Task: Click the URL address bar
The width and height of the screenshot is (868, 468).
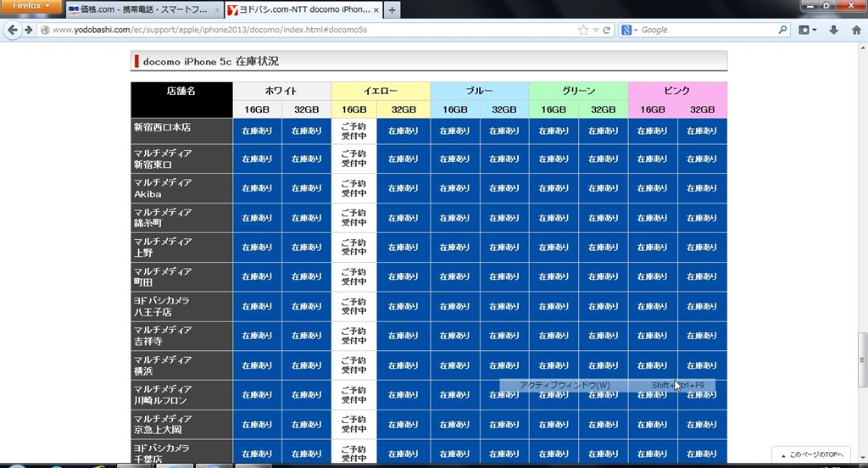Action: click(310, 30)
